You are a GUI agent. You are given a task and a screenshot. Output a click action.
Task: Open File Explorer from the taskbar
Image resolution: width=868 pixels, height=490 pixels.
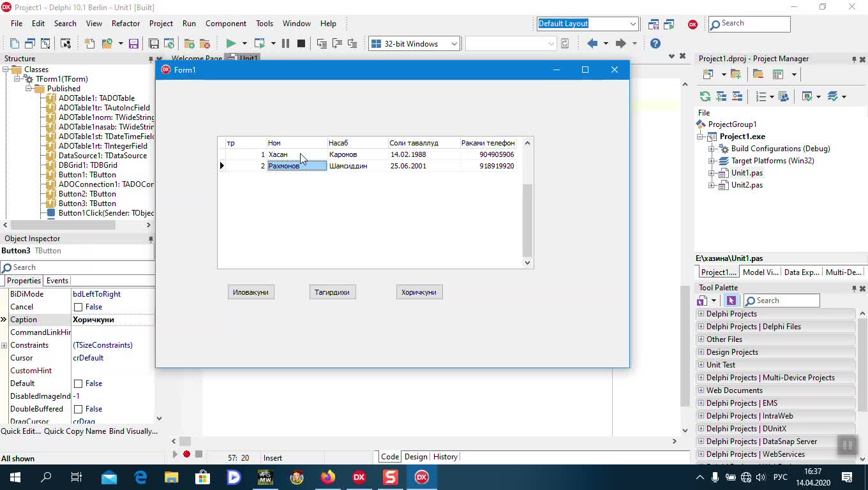[172, 477]
